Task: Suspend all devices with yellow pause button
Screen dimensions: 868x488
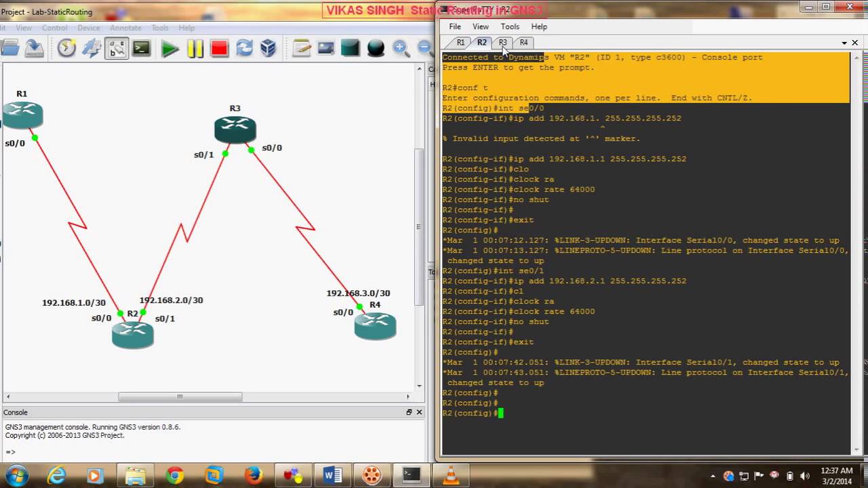Action: point(195,49)
